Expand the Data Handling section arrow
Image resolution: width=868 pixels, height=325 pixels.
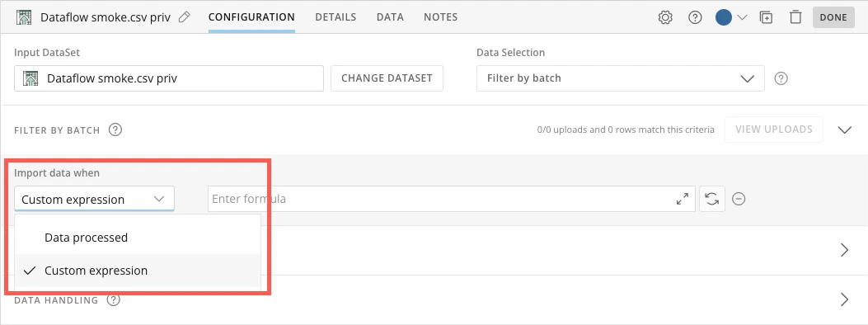pyautogui.click(x=844, y=299)
